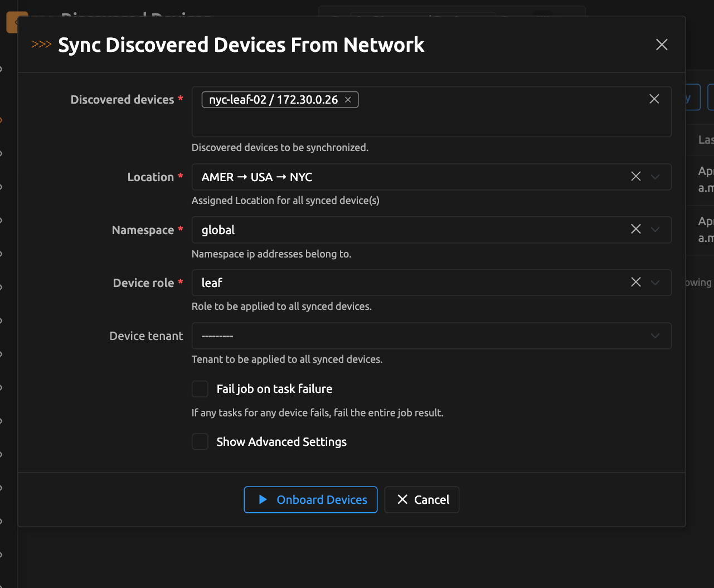
Task: Enable Fail job on task failure
Action: pos(200,389)
